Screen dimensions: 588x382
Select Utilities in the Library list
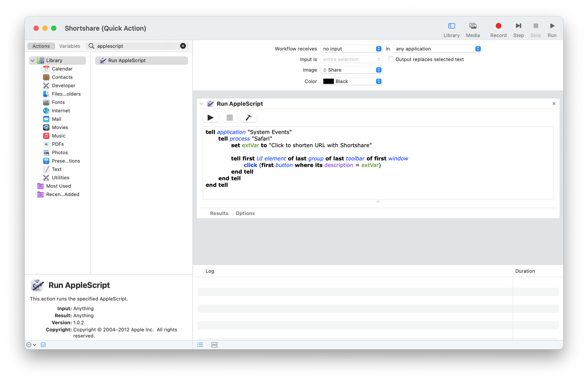click(x=60, y=178)
